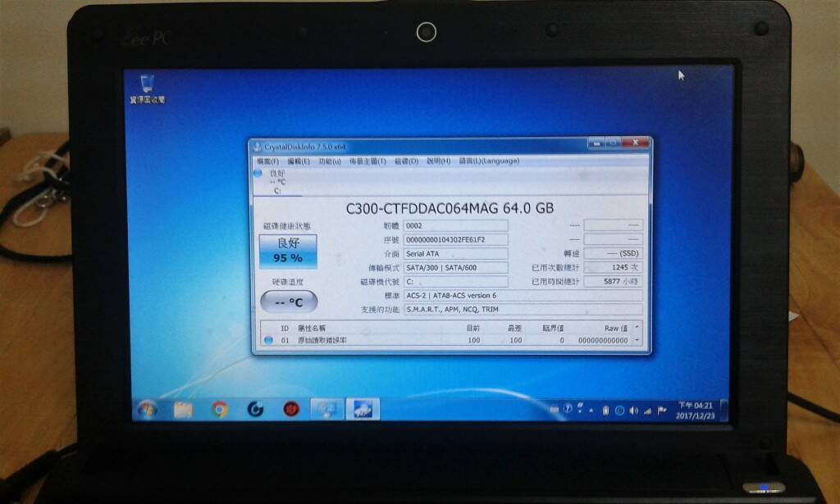This screenshot has height=504, width=840.
Task: Click the status dot of attribute 01
Action: [x=268, y=340]
